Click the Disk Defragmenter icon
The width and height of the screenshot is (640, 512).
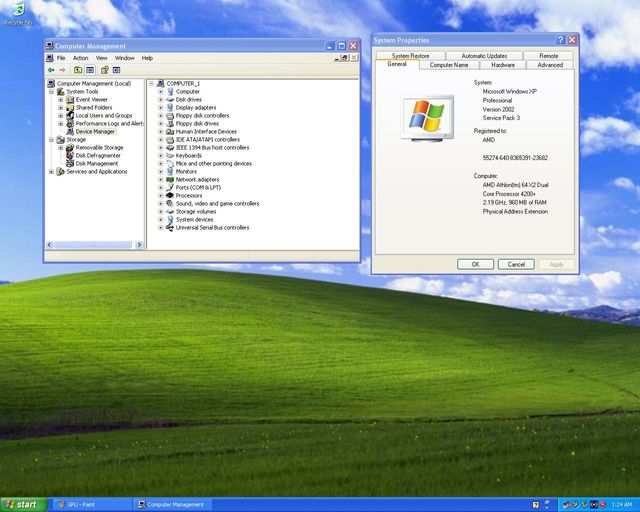[x=70, y=156]
